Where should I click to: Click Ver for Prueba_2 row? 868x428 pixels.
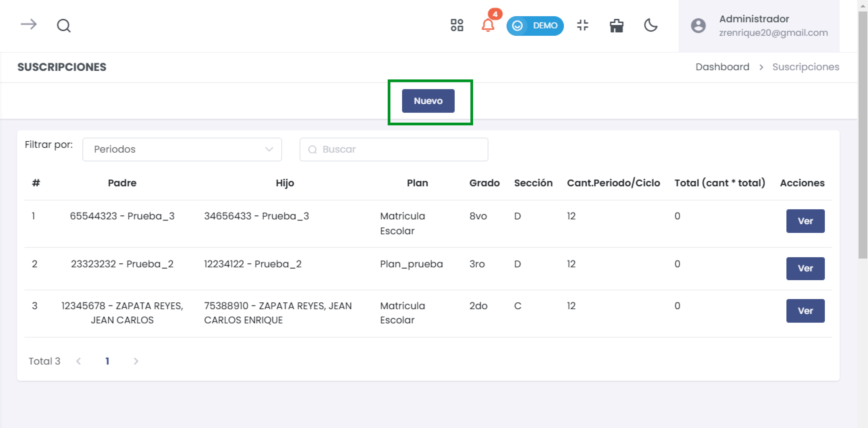805,268
